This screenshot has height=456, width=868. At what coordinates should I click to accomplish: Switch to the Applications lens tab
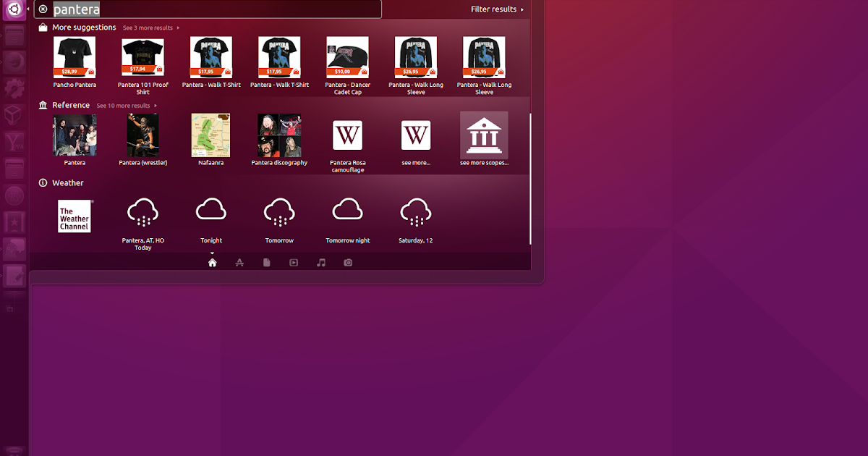[x=239, y=262]
